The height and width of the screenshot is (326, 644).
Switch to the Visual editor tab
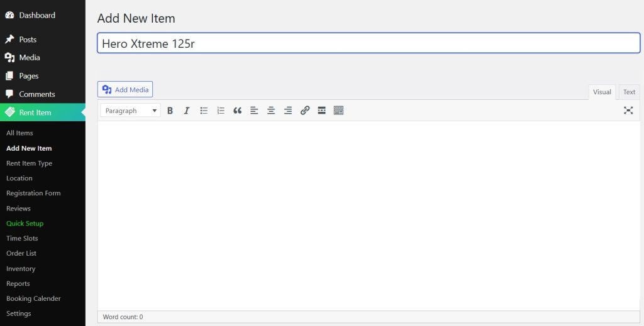pos(602,92)
